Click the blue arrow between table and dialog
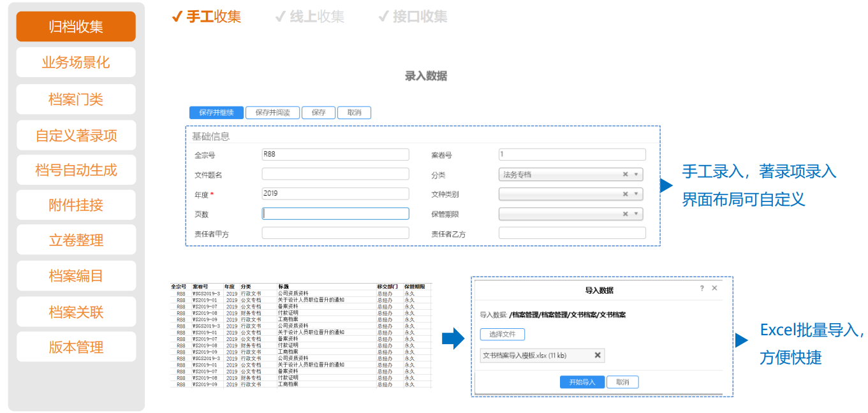The height and width of the screenshot is (413, 868). click(453, 338)
